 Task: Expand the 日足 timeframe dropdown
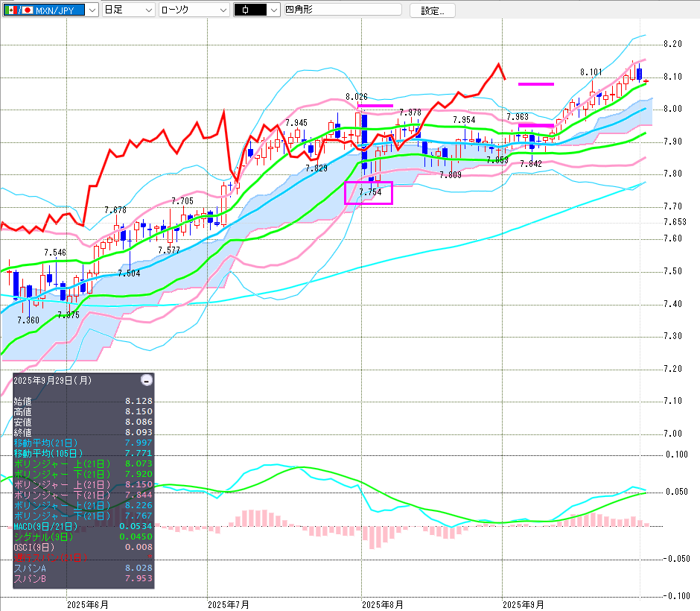pos(128,10)
